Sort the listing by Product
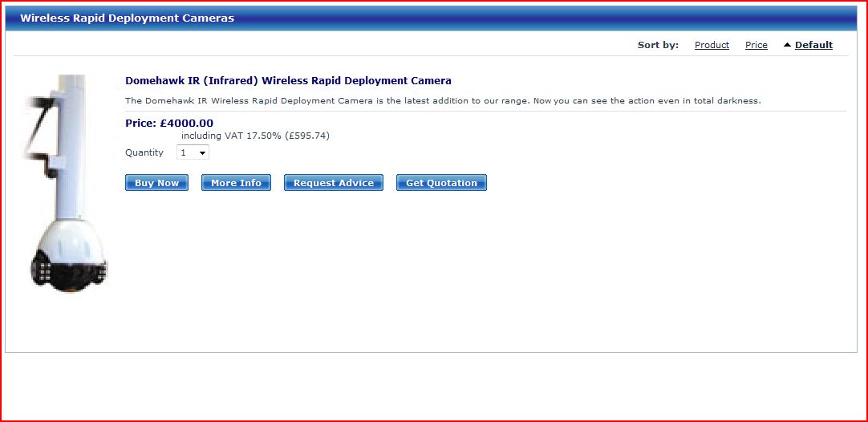This screenshot has height=422, width=868. tap(712, 45)
